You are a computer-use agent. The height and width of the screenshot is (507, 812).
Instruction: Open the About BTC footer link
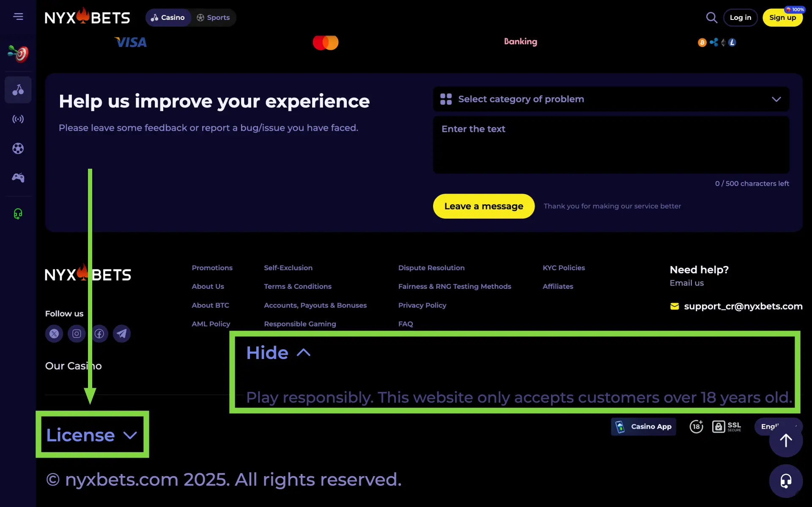click(210, 305)
